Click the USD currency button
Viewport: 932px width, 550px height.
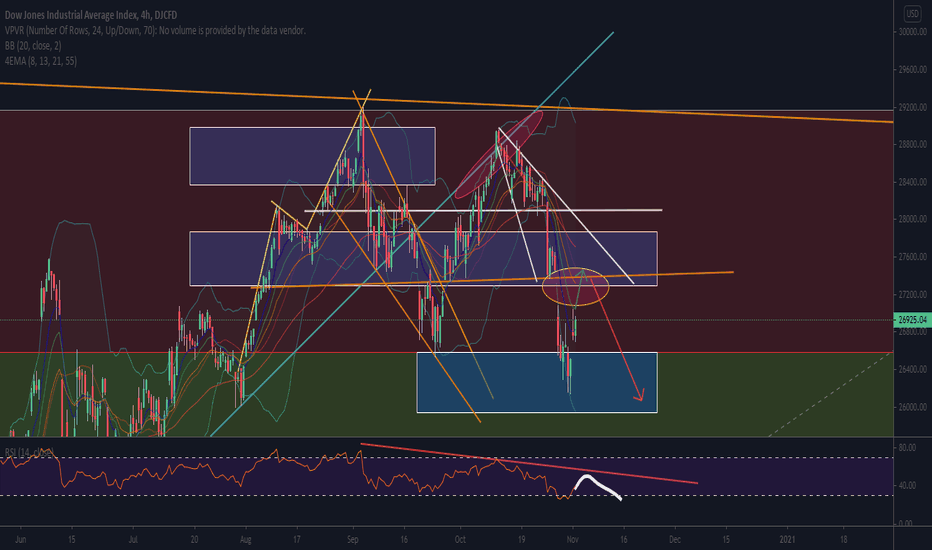click(x=912, y=13)
